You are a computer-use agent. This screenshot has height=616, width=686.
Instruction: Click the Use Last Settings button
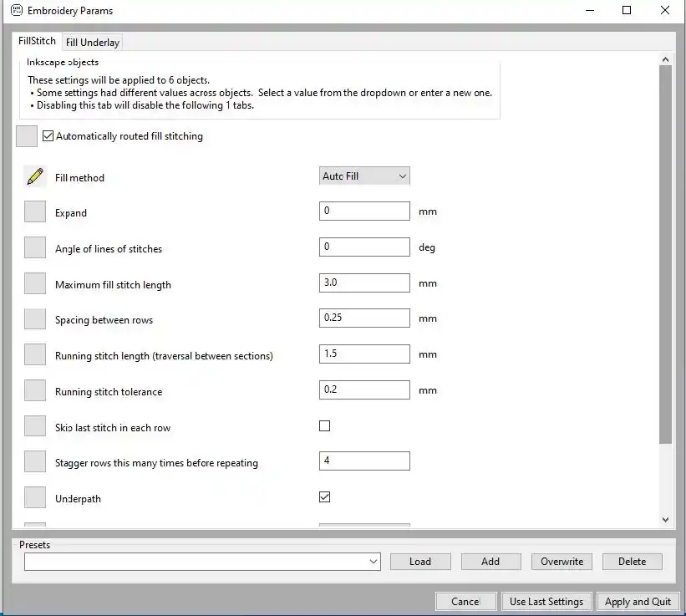pyautogui.click(x=546, y=602)
